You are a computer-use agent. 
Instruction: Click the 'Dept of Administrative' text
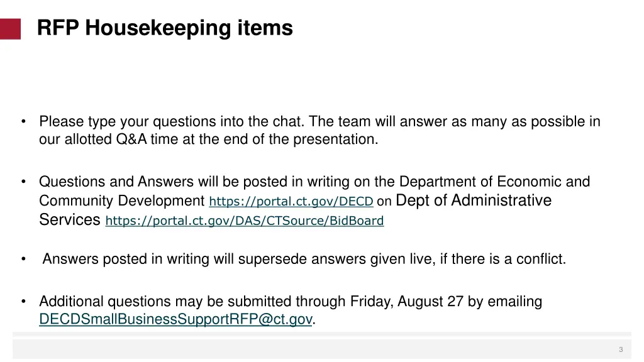474,200
